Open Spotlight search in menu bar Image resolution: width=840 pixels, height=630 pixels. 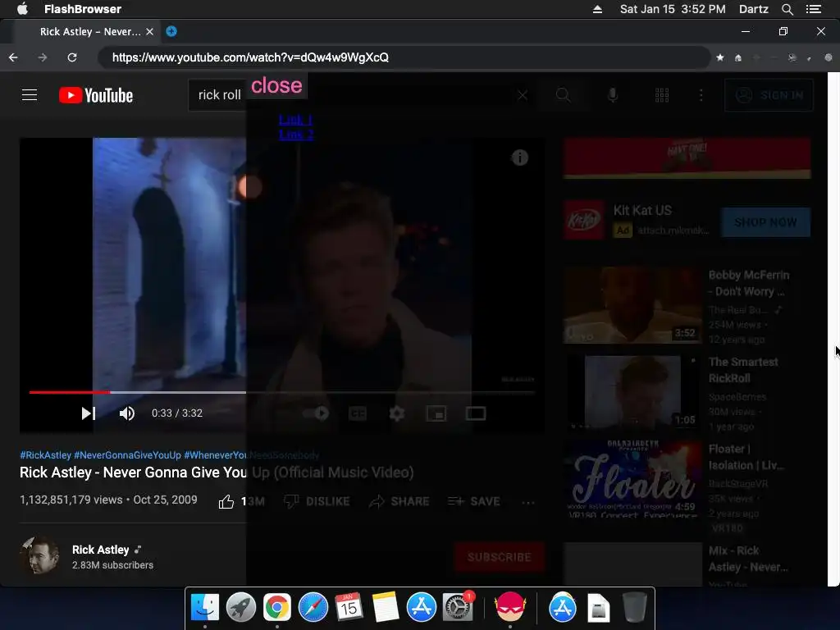[x=787, y=9]
